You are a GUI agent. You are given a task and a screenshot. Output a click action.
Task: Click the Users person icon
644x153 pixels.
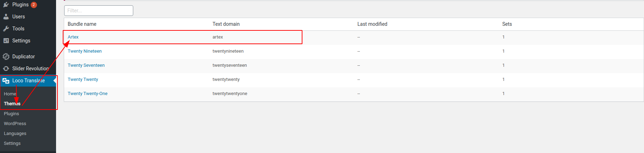coord(6,17)
